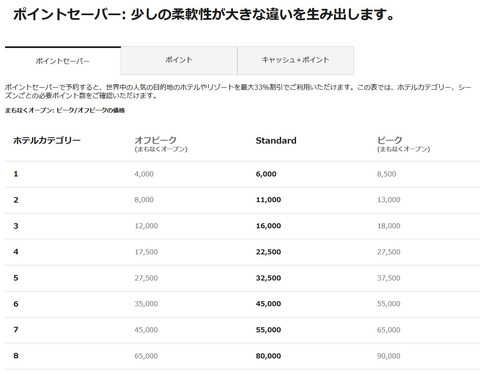
Task: Click the peak value 8,500
Action: click(x=387, y=174)
